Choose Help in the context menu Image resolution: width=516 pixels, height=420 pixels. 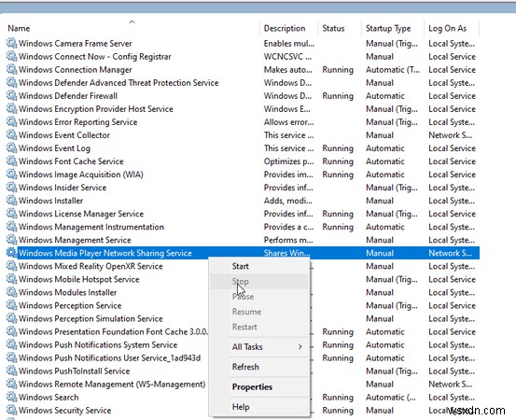[x=259, y=407]
